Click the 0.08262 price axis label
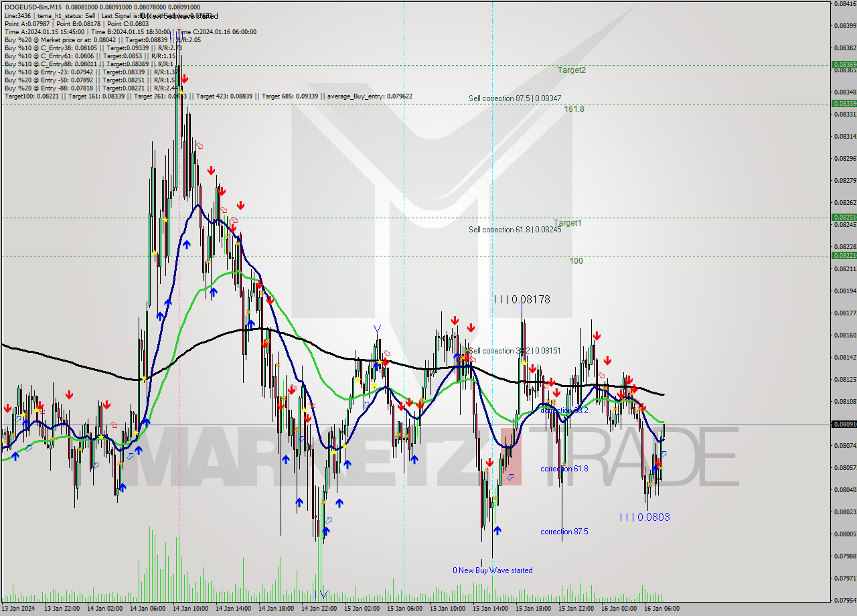The height and width of the screenshot is (616, 857). tap(845, 202)
